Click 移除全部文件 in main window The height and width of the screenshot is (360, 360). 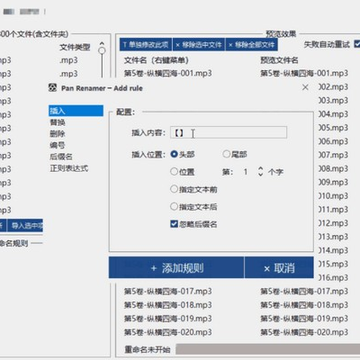tap(252, 45)
